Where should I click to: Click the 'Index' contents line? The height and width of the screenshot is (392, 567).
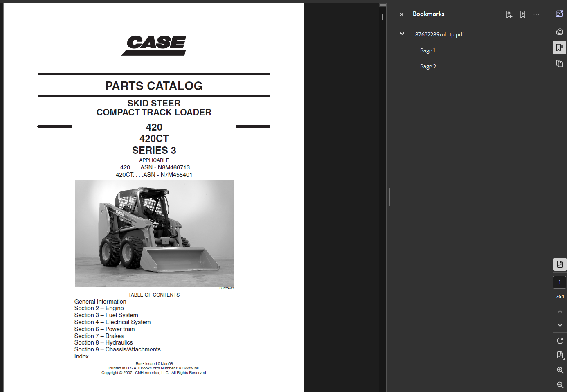[x=81, y=356]
